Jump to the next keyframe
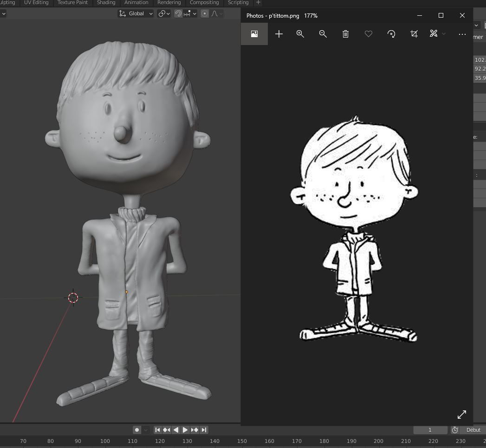 pos(194,430)
